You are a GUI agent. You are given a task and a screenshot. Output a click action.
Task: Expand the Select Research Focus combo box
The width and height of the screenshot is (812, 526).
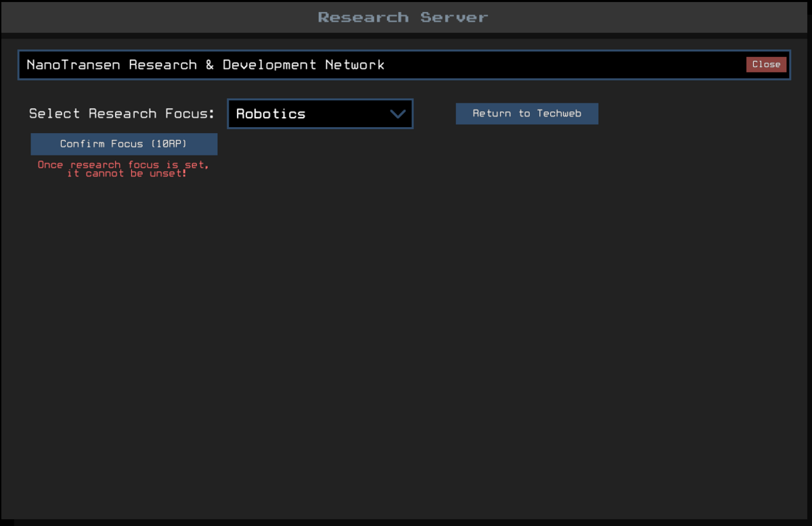[319, 114]
